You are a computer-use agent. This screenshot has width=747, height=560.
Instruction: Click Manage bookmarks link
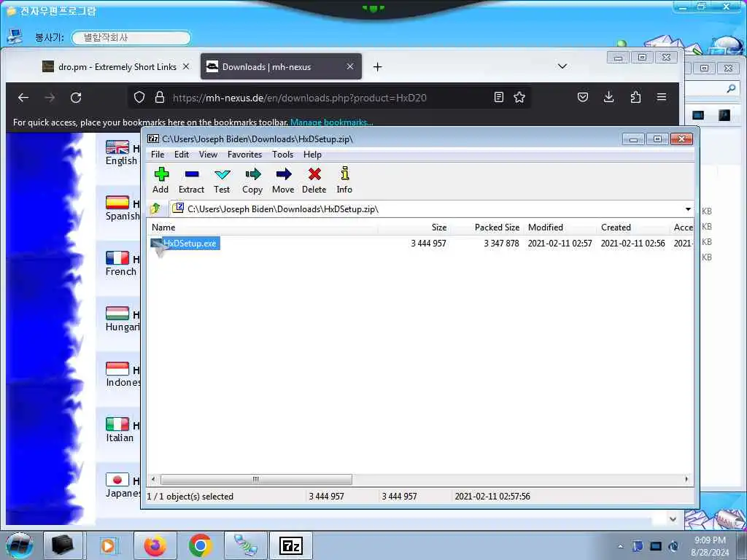click(332, 122)
